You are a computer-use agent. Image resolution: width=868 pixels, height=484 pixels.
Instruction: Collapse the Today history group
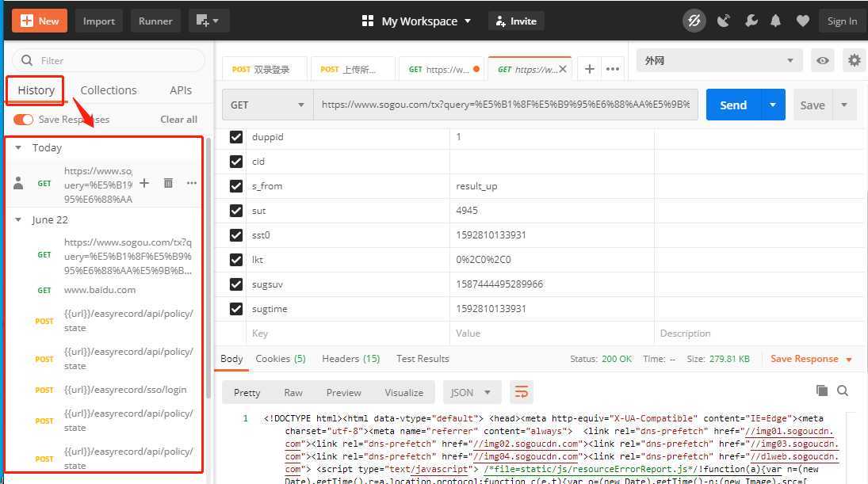[x=18, y=147]
